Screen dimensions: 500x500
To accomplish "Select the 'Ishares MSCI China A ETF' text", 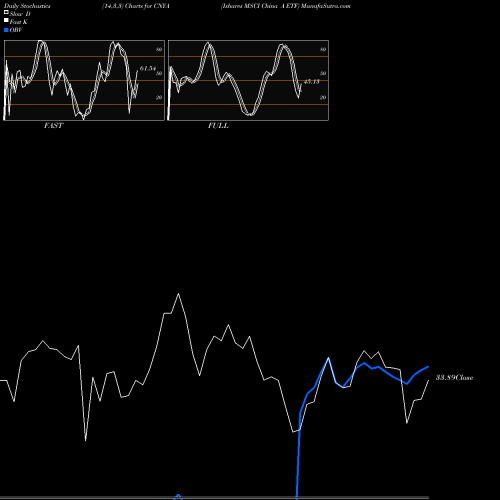I will 260,6.
